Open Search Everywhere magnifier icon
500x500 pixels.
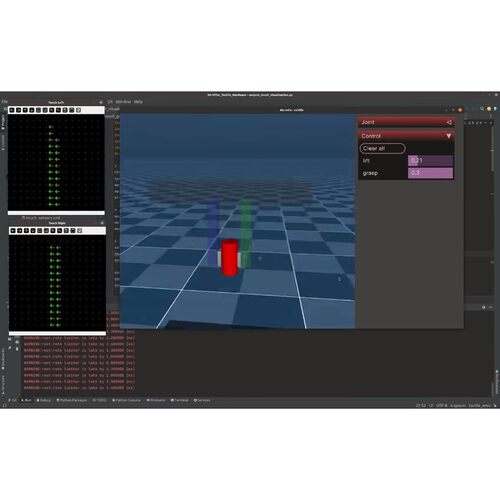click(x=482, y=109)
